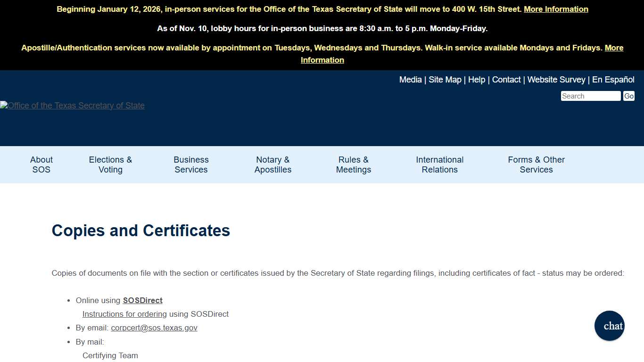The height and width of the screenshot is (362, 644).
Task: Open the International Relations menu
Action: click(439, 165)
